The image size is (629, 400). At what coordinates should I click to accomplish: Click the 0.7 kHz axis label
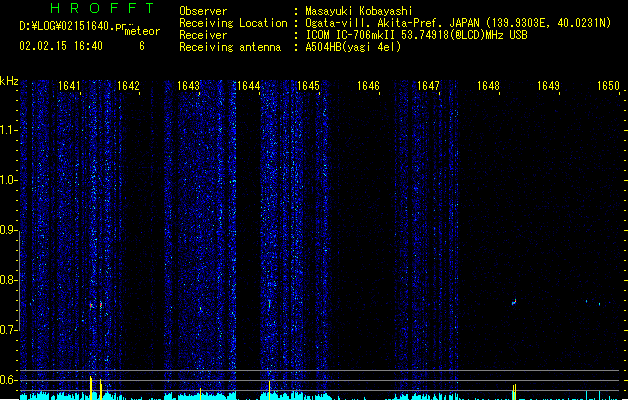[x=8, y=330]
